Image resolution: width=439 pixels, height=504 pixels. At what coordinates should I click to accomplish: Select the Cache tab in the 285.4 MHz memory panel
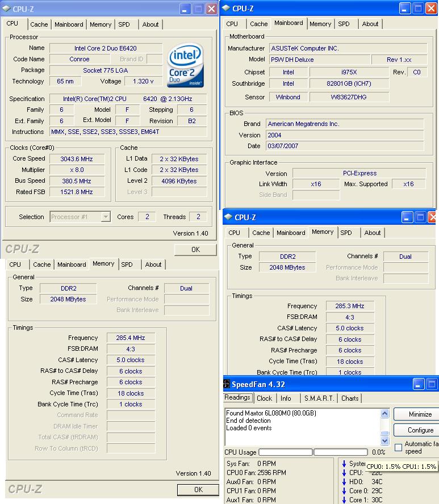(x=42, y=264)
